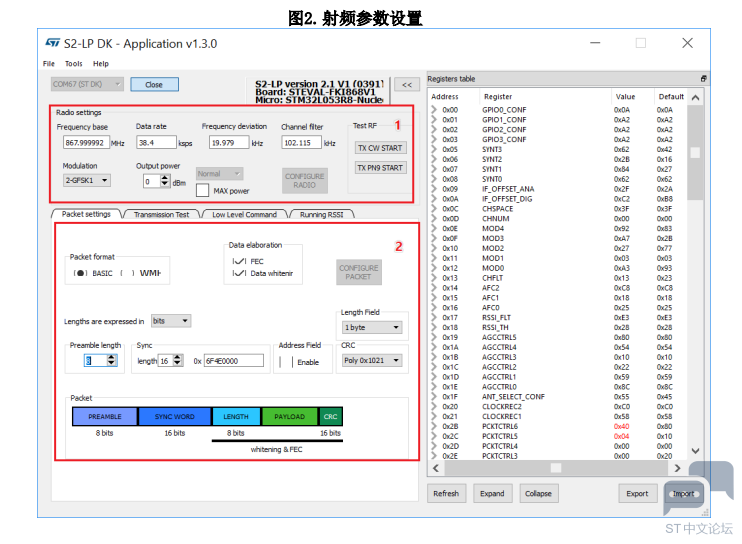Click the Frequency base input field
The image size is (742, 544).
pyautogui.click(x=86, y=142)
